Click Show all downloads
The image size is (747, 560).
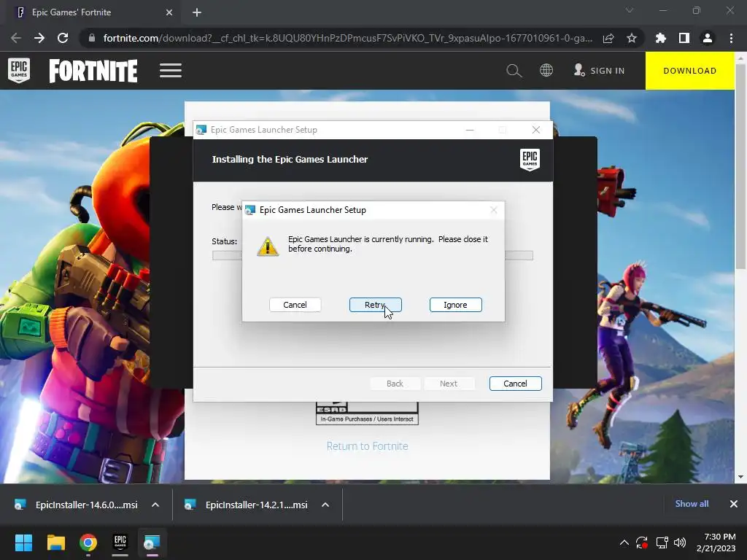(x=692, y=504)
